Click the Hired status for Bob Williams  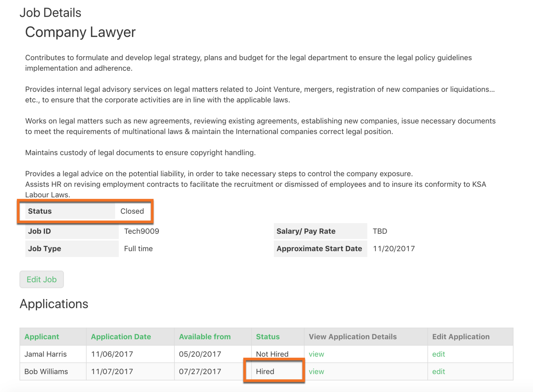[x=265, y=371]
